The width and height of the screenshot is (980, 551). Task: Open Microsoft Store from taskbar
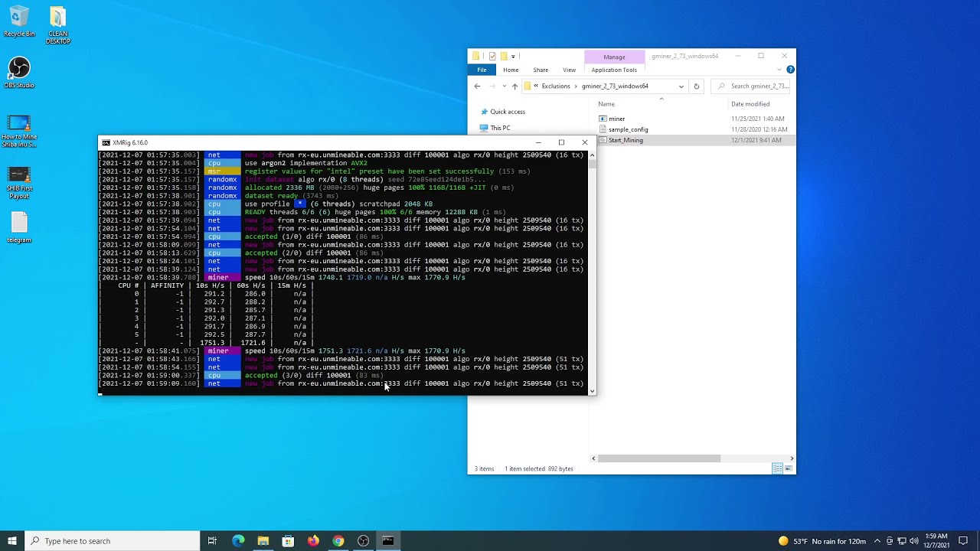[288, 541]
